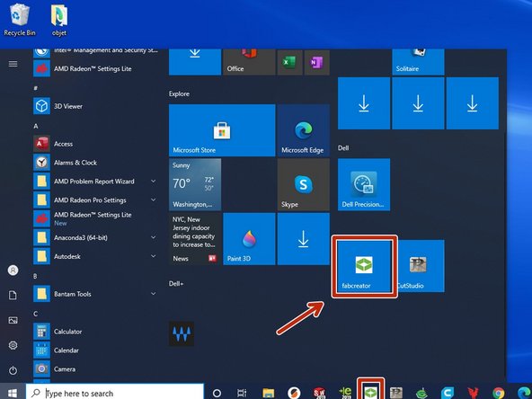Click the Windows Start button
The image size is (532, 399).
[13, 393]
